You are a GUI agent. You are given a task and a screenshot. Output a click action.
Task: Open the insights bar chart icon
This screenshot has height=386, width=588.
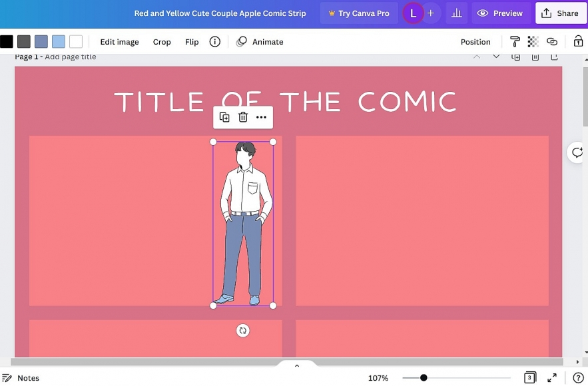[456, 13]
